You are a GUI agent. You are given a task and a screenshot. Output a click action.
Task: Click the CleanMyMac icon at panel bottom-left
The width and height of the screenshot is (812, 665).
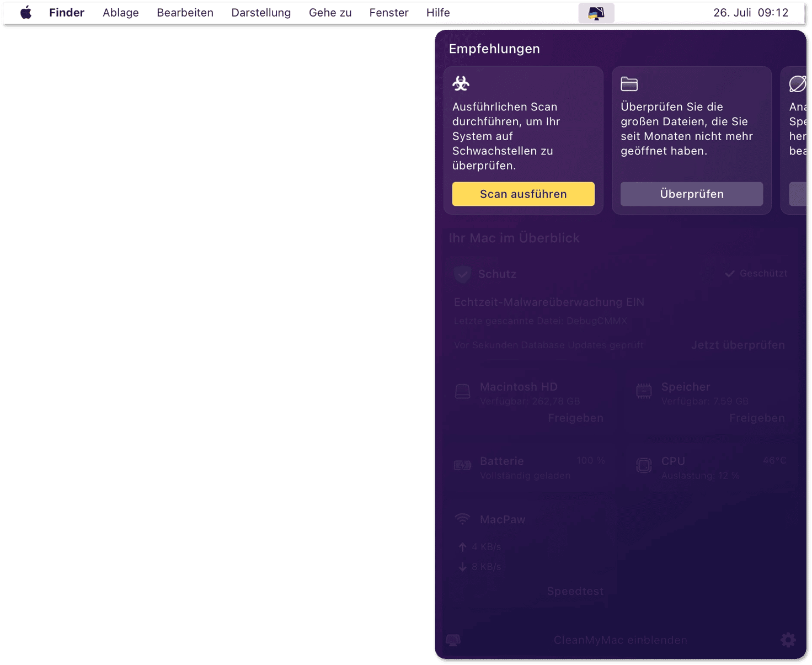point(453,640)
